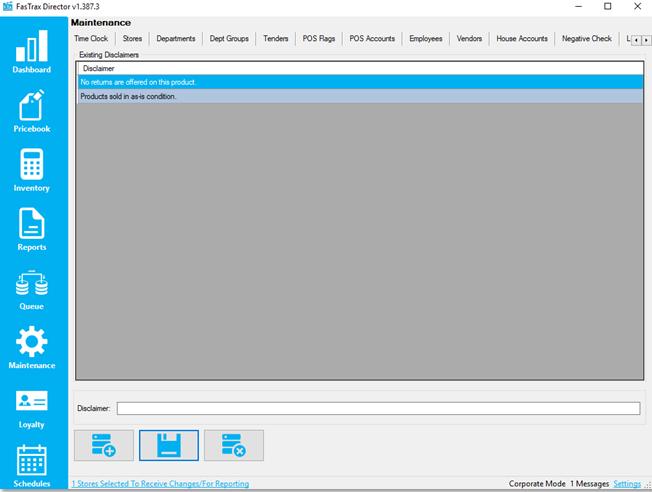Click the delete disclaimer button
The height and width of the screenshot is (492, 652).
click(234, 445)
